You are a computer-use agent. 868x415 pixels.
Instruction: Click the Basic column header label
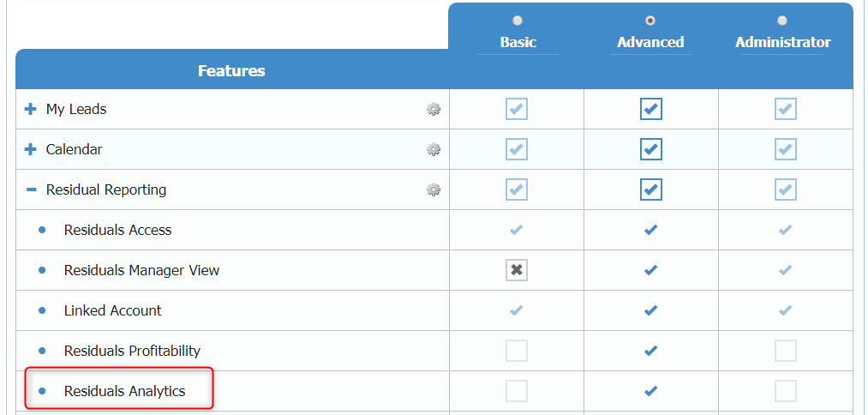pyautogui.click(x=518, y=42)
